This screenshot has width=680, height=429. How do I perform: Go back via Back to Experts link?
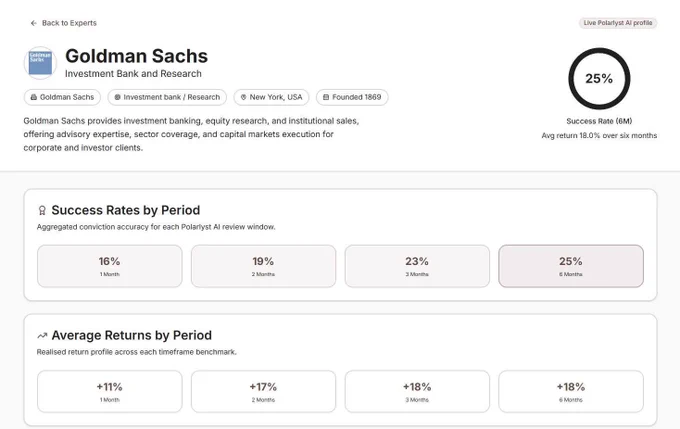tap(63, 23)
